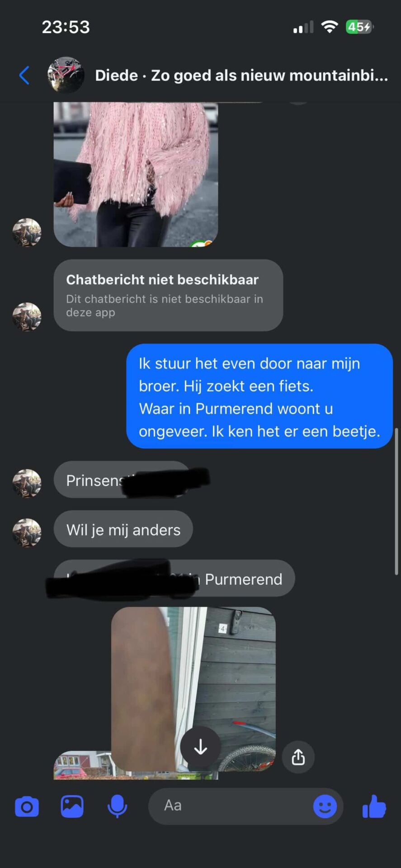Tap the share icon beside the photo
The height and width of the screenshot is (868, 401).
click(298, 757)
